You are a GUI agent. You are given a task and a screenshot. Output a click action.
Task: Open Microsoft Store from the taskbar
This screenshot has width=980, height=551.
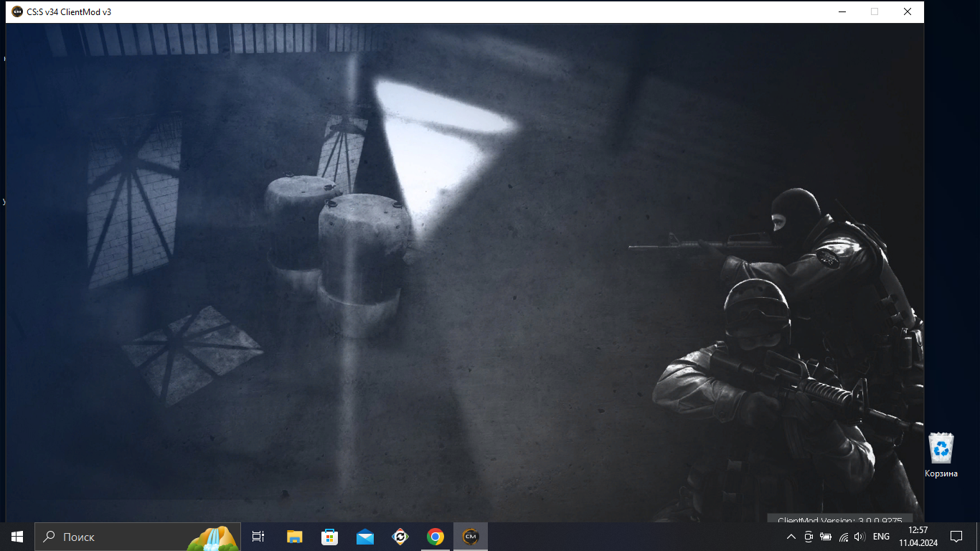[x=329, y=537]
